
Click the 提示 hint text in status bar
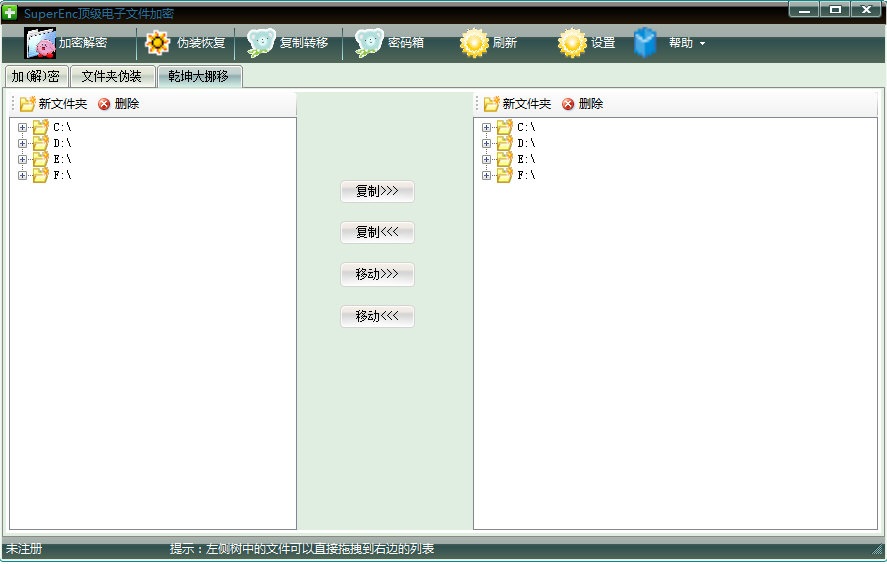302,549
